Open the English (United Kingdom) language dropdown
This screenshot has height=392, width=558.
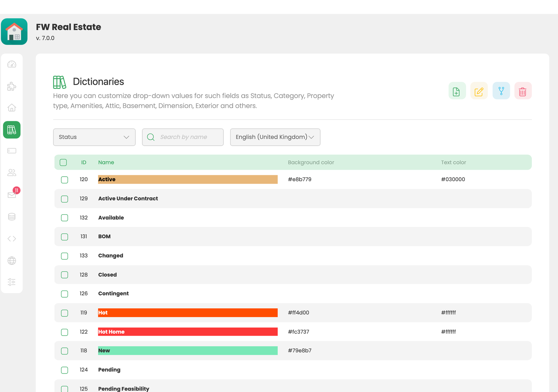click(275, 137)
